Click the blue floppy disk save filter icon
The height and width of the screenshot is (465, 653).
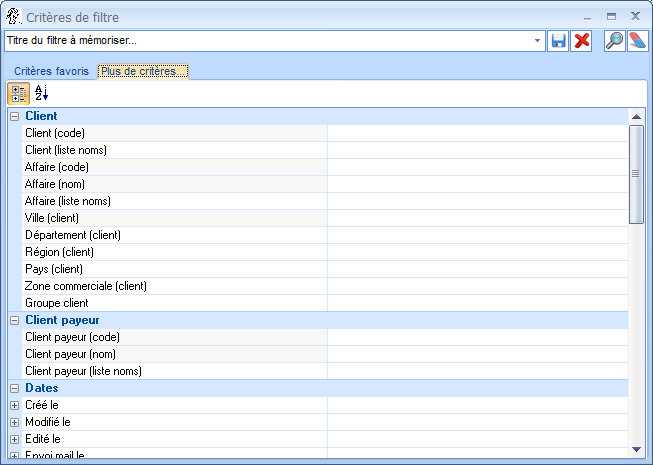(x=559, y=41)
